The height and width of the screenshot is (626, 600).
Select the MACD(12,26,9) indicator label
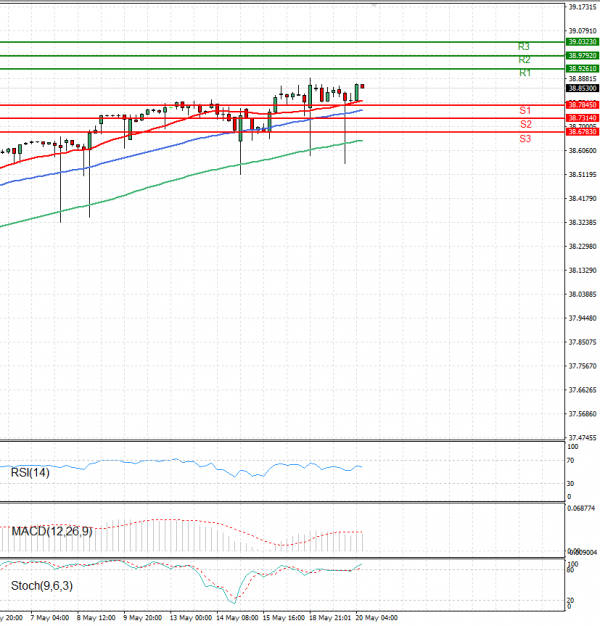click(52, 531)
